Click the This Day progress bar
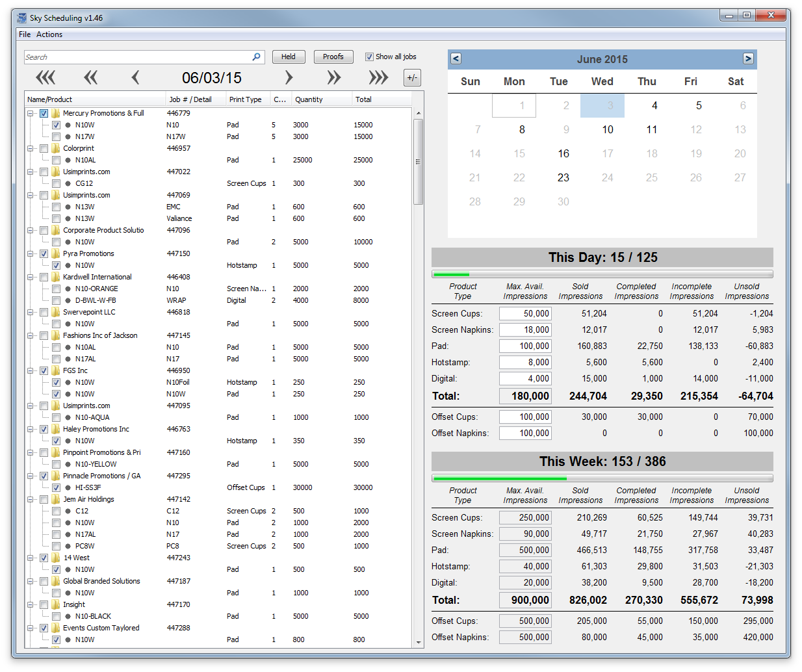The width and height of the screenshot is (802, 672). tap(602, 274)
